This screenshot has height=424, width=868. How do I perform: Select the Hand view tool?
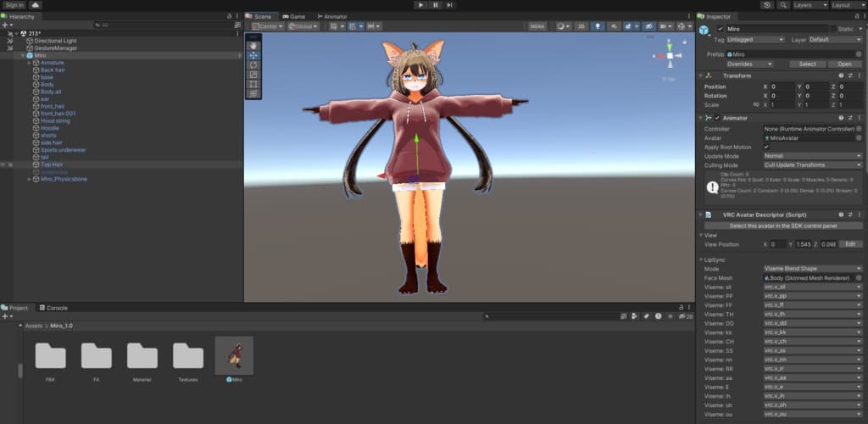click(253, 46)
